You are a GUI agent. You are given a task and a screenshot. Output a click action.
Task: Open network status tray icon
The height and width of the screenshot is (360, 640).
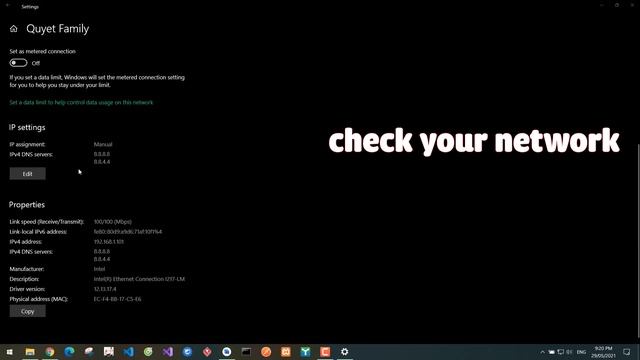click(x=561, y=352)
